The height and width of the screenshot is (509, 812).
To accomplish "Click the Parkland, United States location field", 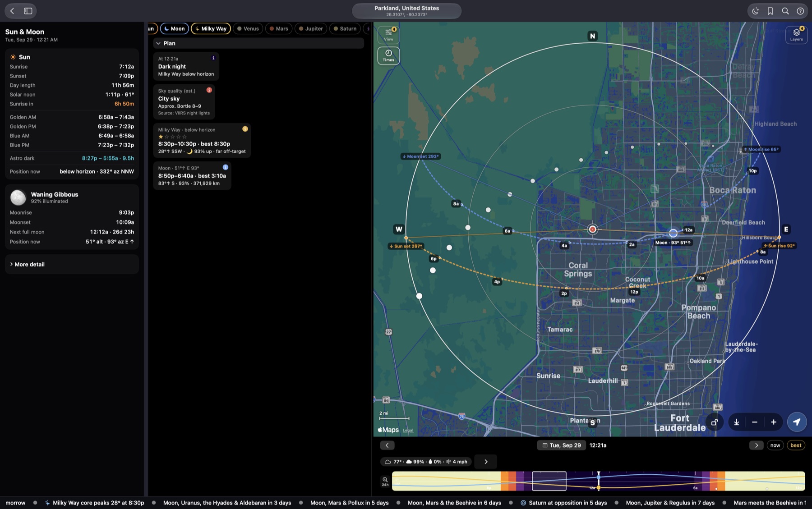I will 406,11.
